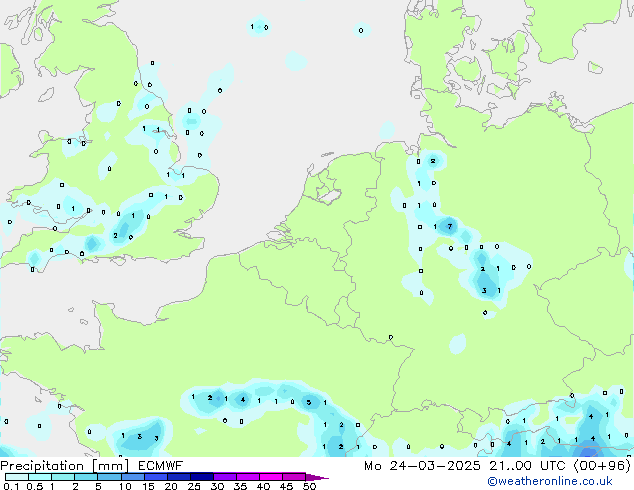Image resolution: width=634 pixels, height=490 pixels.
Task: Select the 0.1 to 0.5 mm legend swatch
Action: click(17, 477)
